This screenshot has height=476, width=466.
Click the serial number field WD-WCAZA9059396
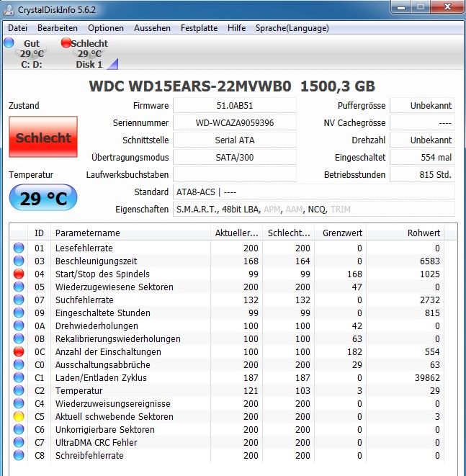pos(235,123)
